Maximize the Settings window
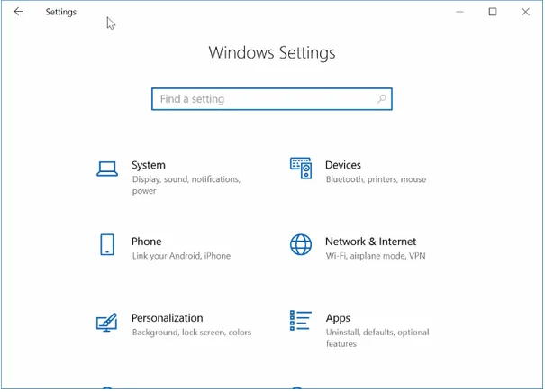The image size is (545, 392). coord(493,12)
